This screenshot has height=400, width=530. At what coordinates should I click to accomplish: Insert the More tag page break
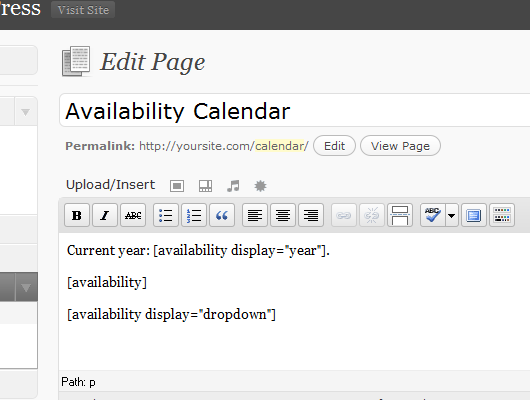click(400, 215)
